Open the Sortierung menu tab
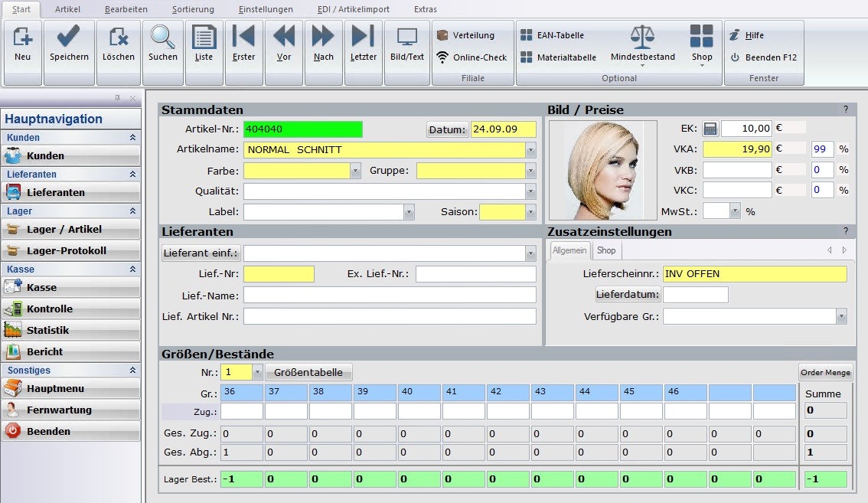 [x=193, y=9]
